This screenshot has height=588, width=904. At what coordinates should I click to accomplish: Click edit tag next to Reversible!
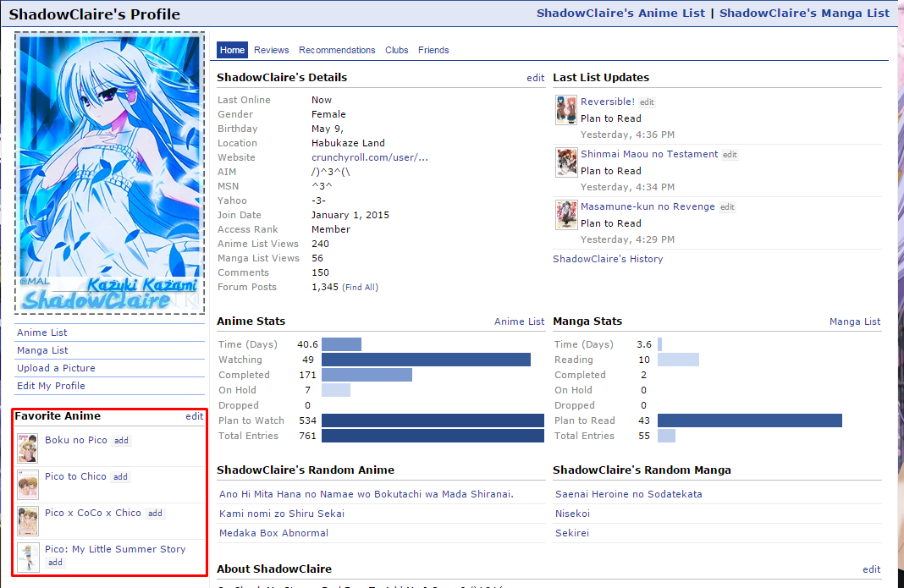pyautogui.click(x=647, y=102)
